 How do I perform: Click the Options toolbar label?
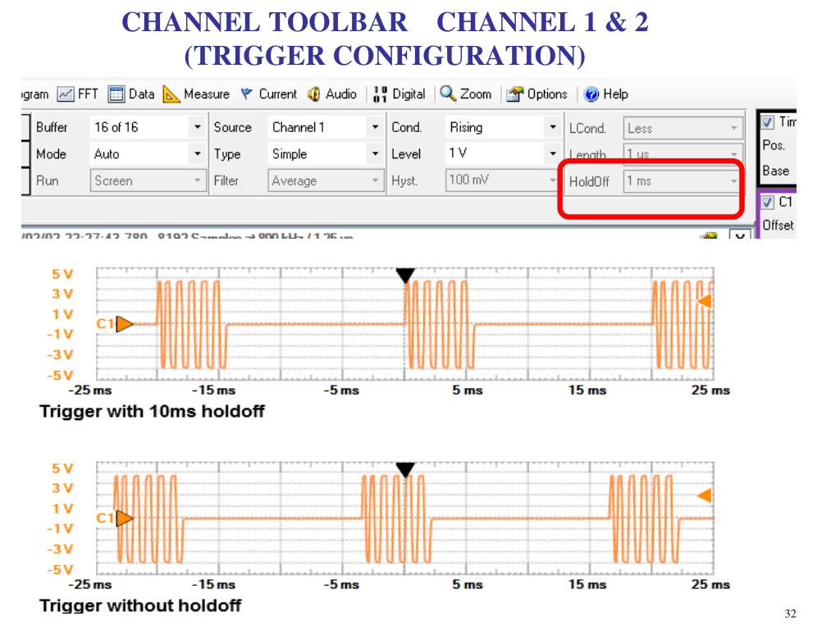click(547, 94)
